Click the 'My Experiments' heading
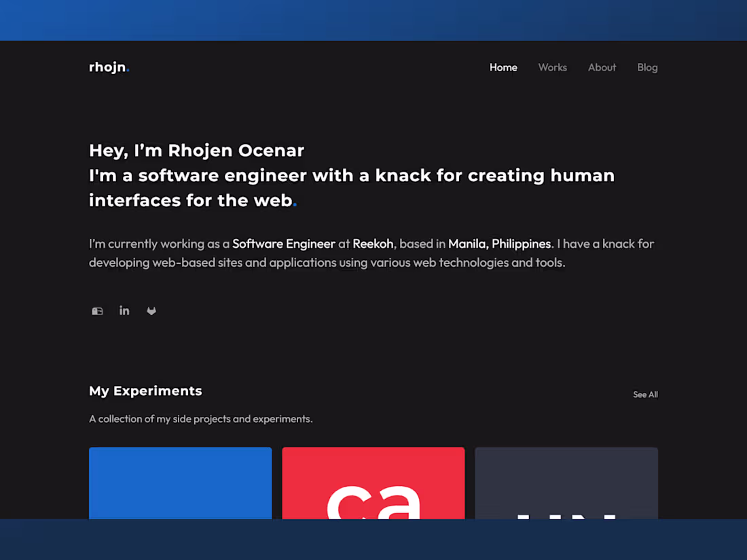Image resolution: width=747 pixels, height=560 pixels. (145, 391)
